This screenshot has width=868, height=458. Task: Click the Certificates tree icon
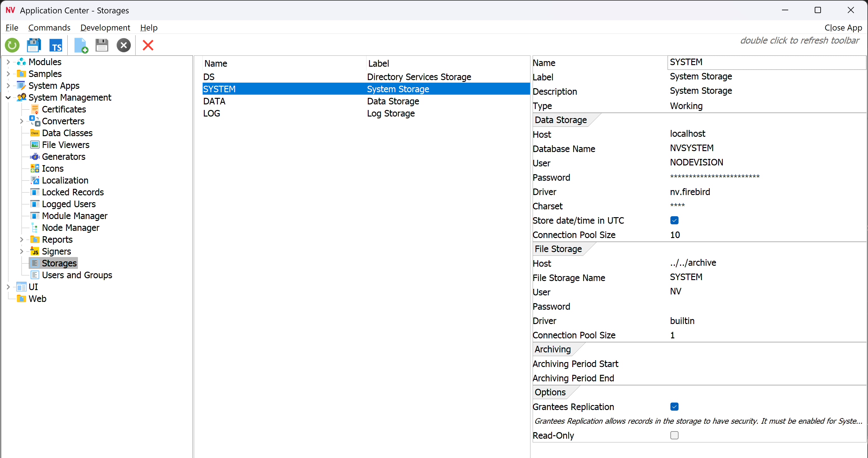[35, 109]
